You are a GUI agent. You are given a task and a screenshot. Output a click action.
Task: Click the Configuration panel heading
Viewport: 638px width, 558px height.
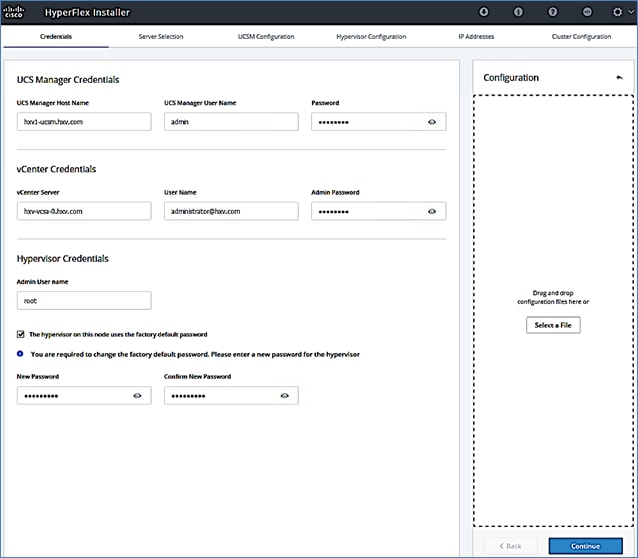pyautogui.click(x=511, y=77)
